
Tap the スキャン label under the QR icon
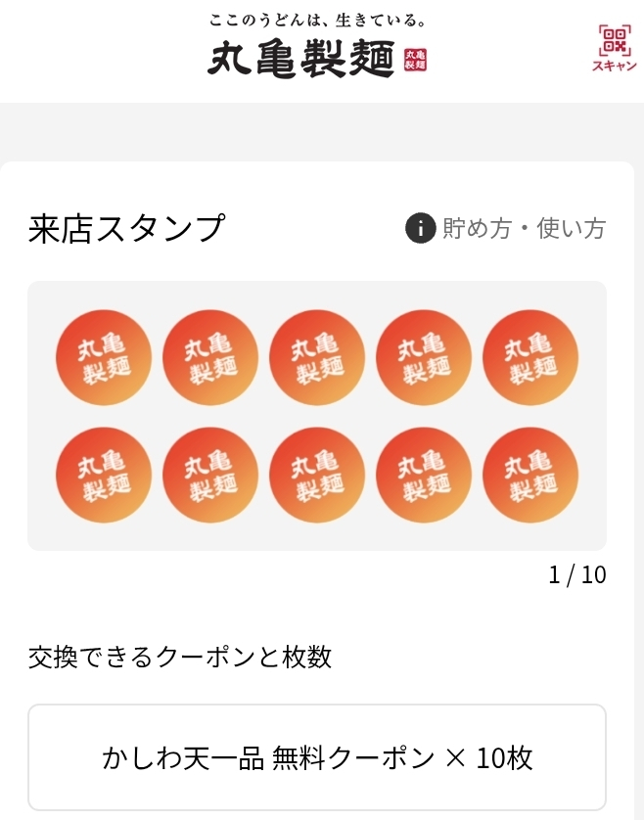click(x=615, y=67)
